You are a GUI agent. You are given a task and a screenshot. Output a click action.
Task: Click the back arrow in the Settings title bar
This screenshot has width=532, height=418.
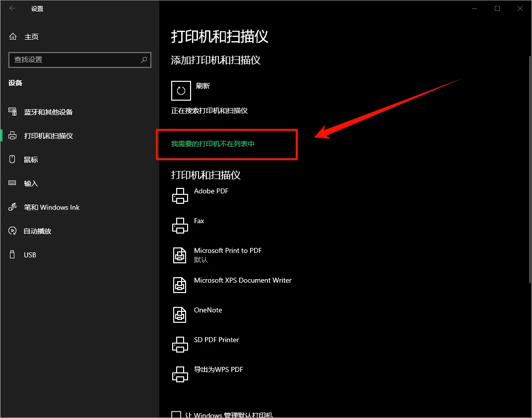coord(12,8)
